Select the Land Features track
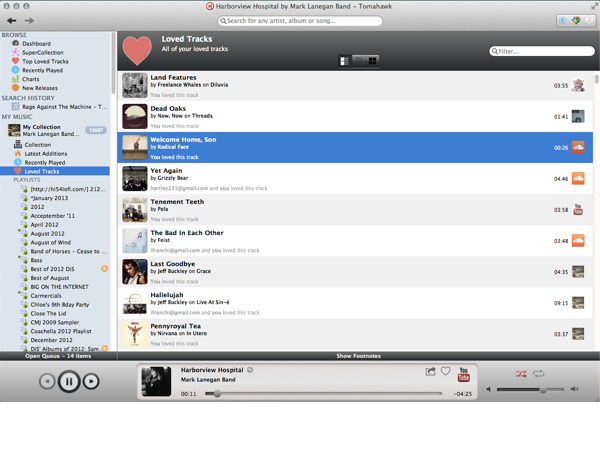 pos(355,86)
